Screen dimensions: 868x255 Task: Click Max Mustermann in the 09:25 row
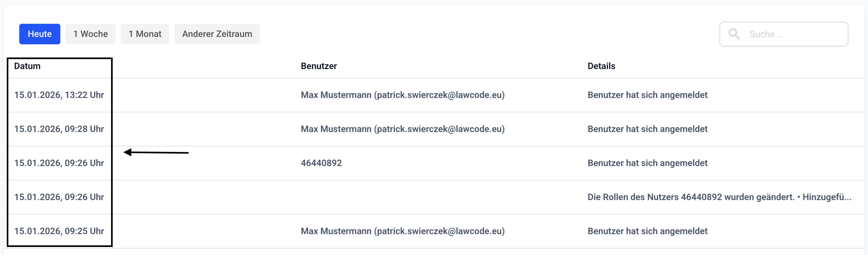[x=403, y=231]
